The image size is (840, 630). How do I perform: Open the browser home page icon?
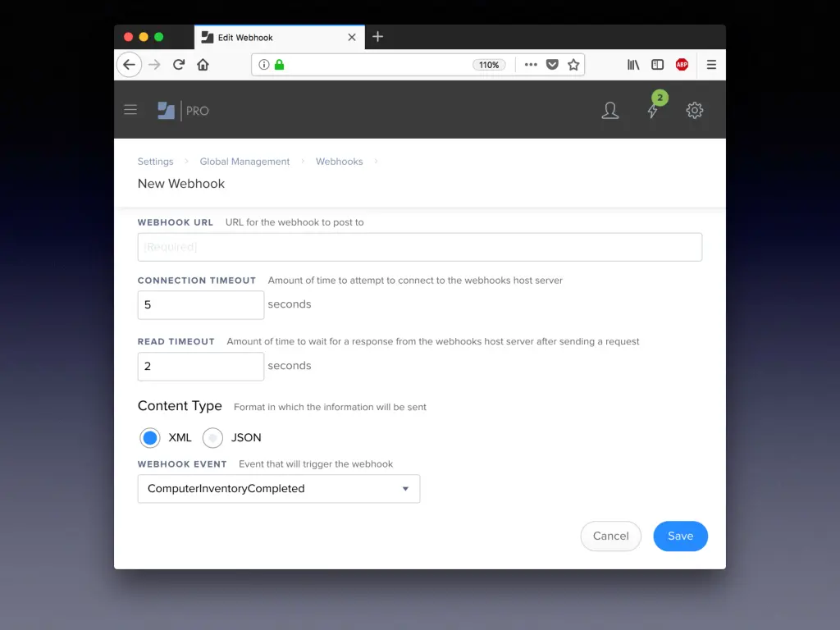pyautogui.click(x=203, y=65)
